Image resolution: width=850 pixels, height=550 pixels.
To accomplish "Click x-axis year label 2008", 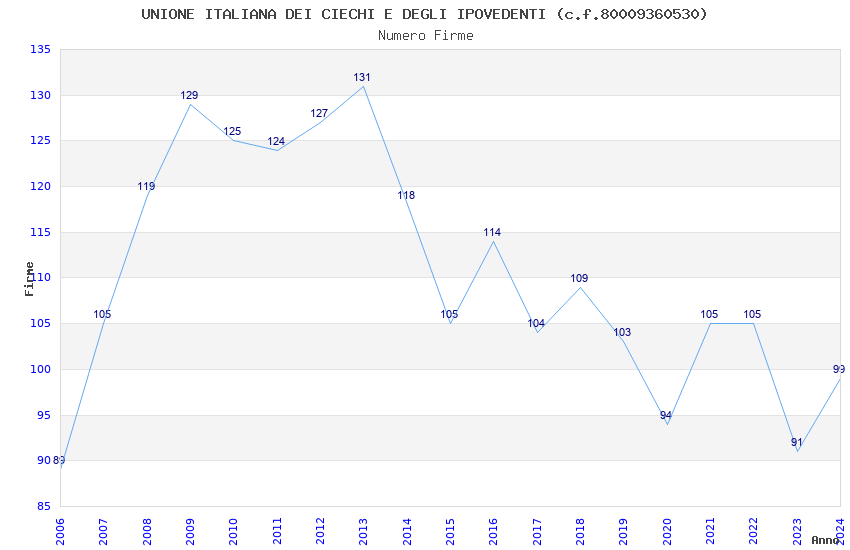I will click(147, 532).
